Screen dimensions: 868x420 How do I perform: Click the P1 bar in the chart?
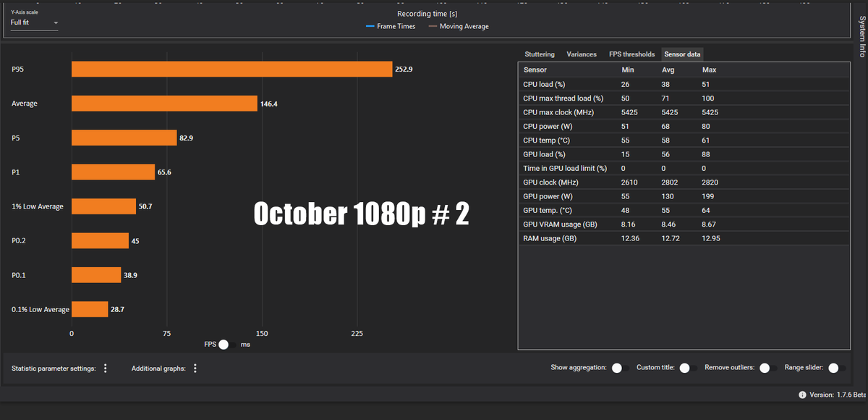113,172
